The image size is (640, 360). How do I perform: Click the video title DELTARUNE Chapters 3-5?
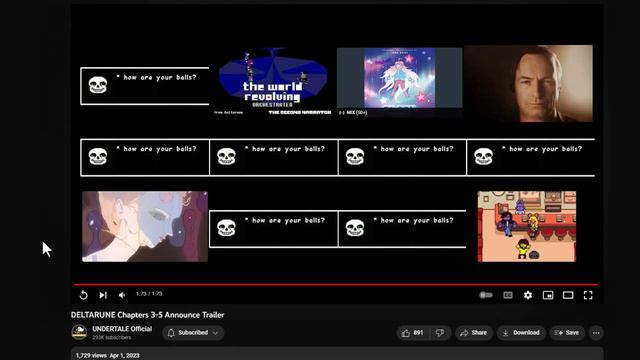(x=147, y=315)
